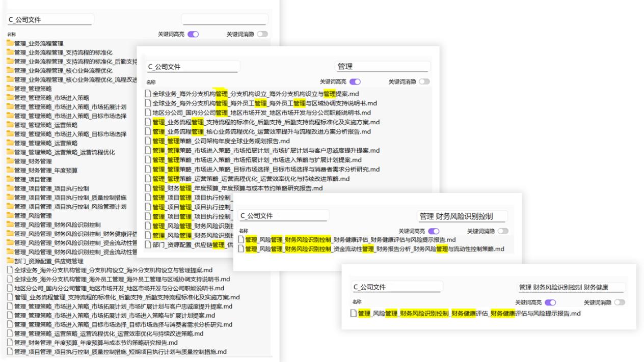The width and height of the screenshot is (644, 362).
Task: Click the 名称 column header in left panel
Action: 11,34
